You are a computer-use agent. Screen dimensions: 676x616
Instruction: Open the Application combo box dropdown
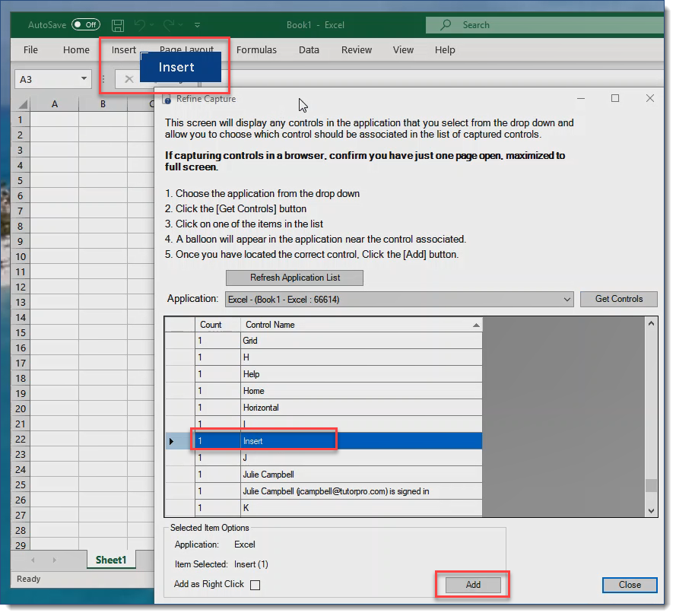(567, 299)
